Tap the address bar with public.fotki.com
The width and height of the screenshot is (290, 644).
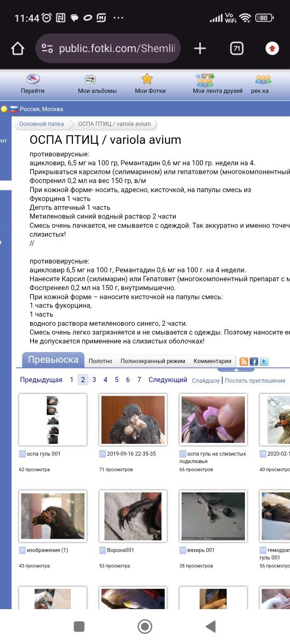click(x=108, y=49)
